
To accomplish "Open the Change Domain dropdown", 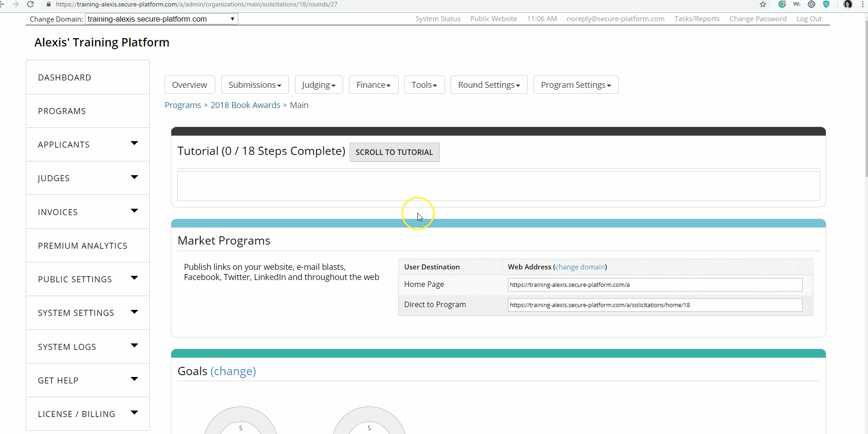I will pos(161,19).
